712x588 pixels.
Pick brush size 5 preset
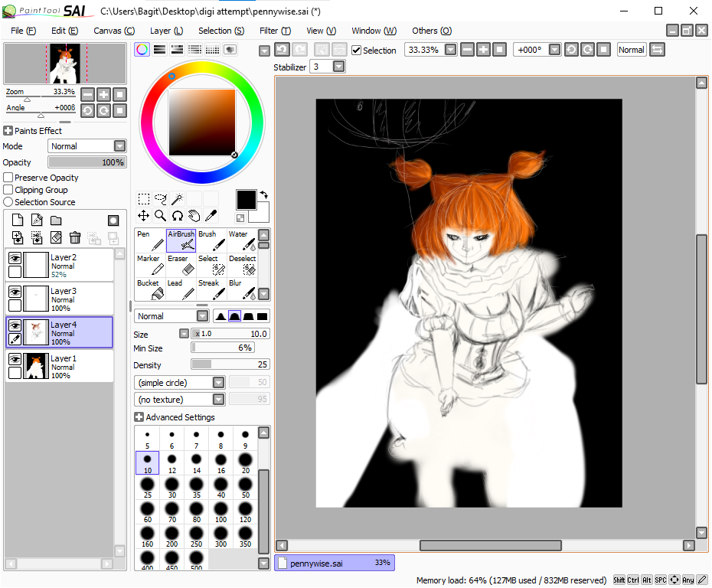tap(147, 439)
